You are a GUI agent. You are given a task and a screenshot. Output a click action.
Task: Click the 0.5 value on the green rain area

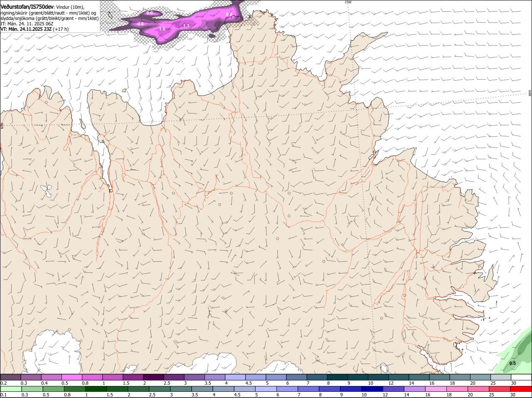point(512,363)
